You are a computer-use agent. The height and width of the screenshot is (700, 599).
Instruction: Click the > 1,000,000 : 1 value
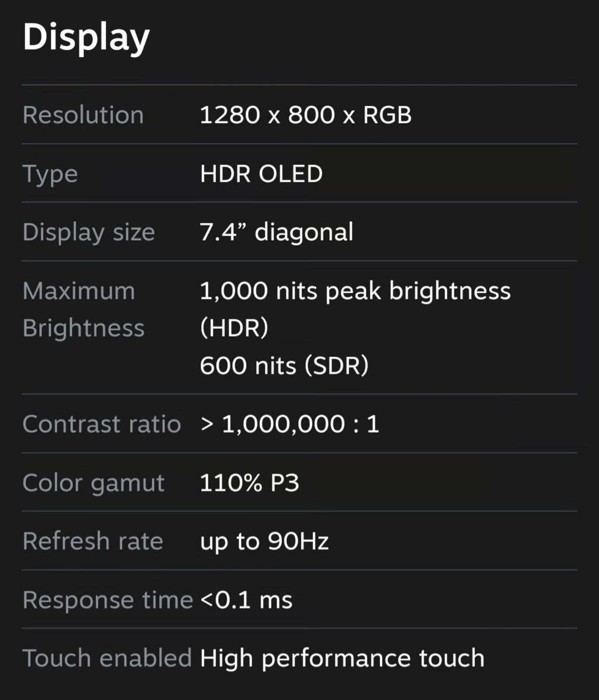pyautogui.click(x=289, y=424)
